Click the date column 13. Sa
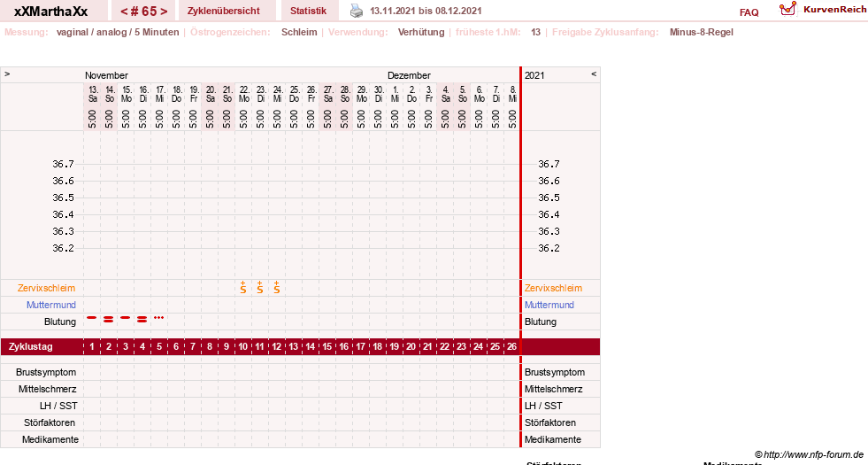The width and height of the screenshot is (868, 465). coord(93,94)
